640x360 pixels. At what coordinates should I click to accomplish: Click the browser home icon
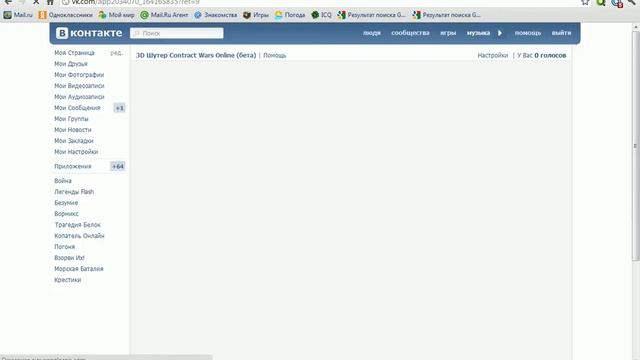point(50,2)
